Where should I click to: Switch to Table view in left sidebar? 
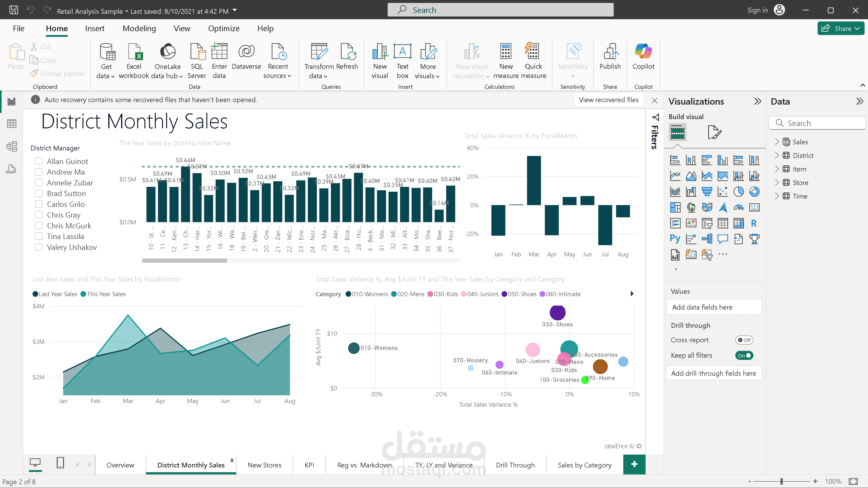(x=12, y=123)
